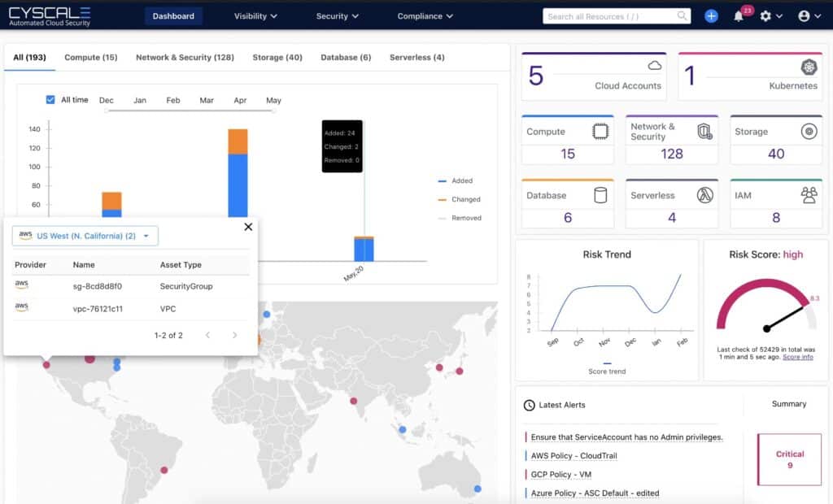This screenshot has height=504, width=833.
Task: Click the Compute chip icon
Action: (600, 131)
